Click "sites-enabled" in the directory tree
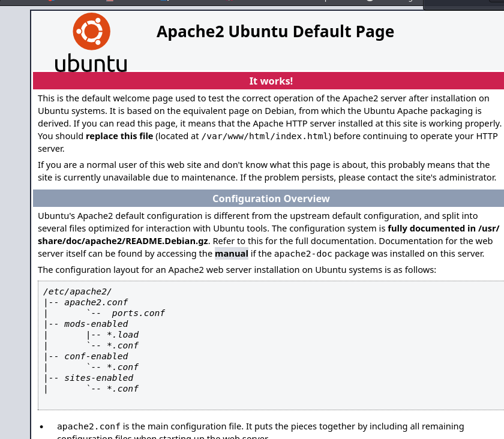This screenshot has height=439, width=504. [x=98, y=378]
